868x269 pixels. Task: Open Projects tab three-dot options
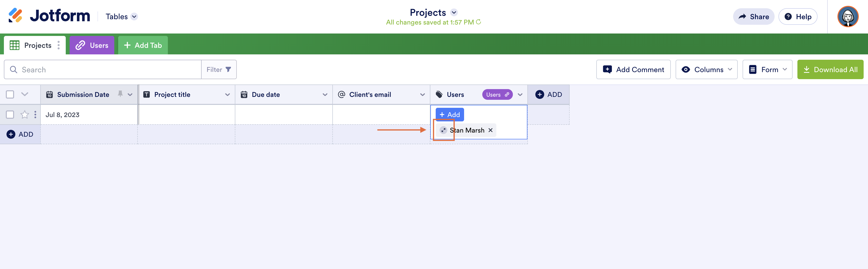[x=59, y=45]
